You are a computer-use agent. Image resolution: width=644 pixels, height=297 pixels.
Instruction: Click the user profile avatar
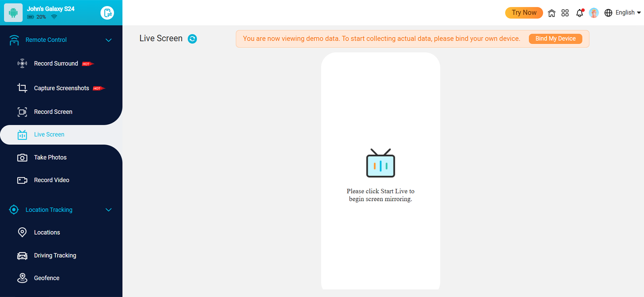pos(594,13)
